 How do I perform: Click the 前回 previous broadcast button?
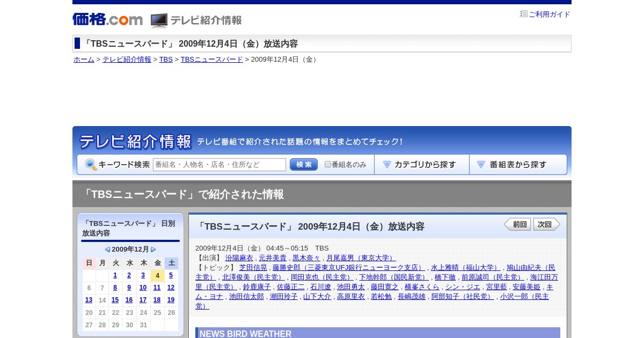[x=517, y=224]
